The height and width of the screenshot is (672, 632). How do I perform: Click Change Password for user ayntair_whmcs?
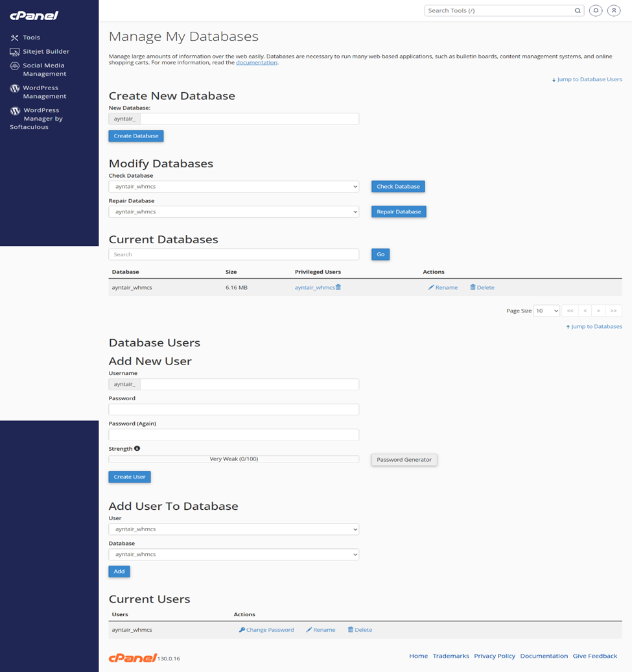click(x=266, y=630)
